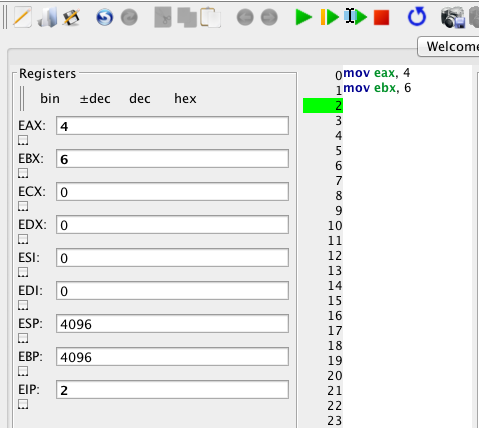The width and height of the screenshot is (479, 428).
Task: Stop execution with red square button
Action: coord(381,17)
